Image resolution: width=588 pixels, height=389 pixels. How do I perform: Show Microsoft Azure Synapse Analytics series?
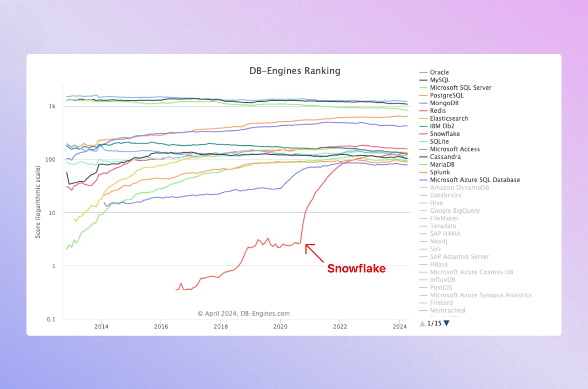click(x=476, y=295)
